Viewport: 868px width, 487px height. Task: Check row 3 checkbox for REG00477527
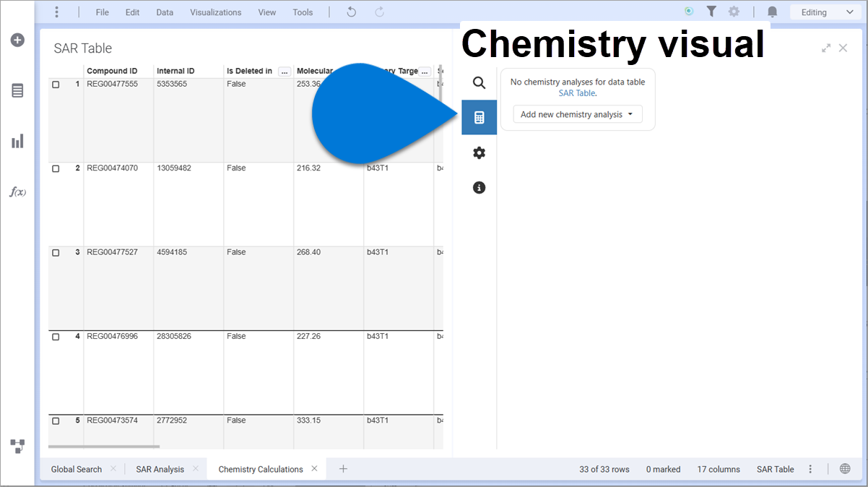55,251
